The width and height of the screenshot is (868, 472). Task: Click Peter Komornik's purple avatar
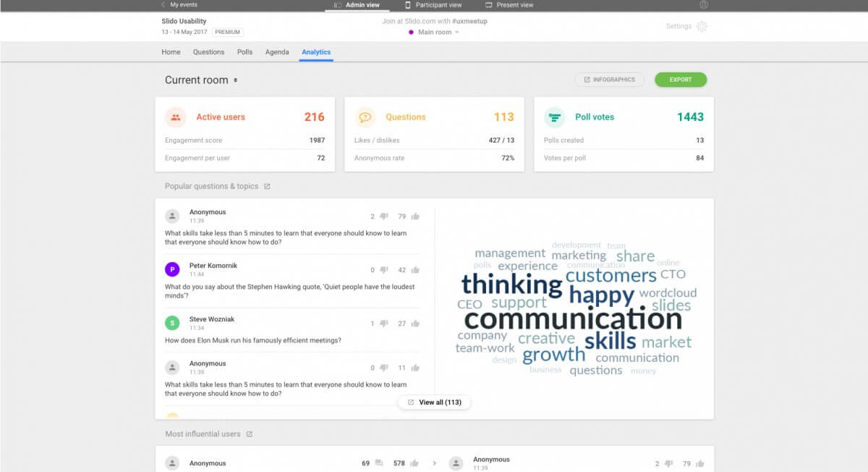171,269
